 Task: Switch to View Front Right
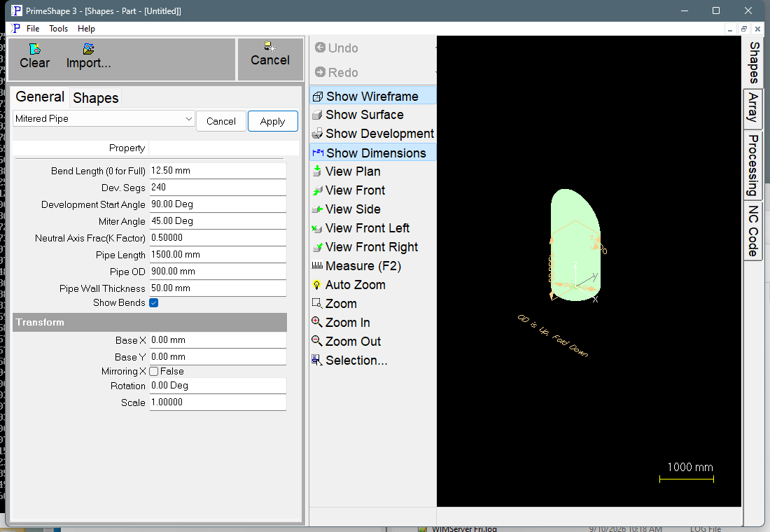pyautogui.click(x=365, y=246)
